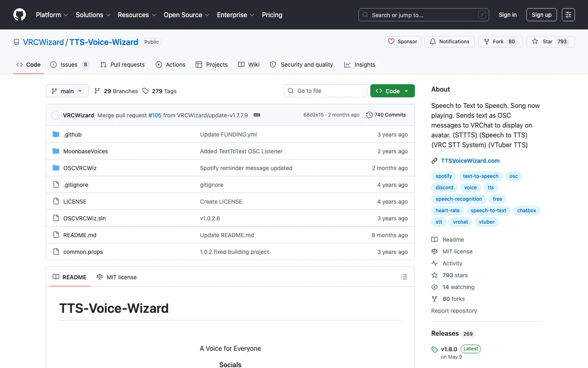Click the Sign in link
Viewport: 588px width, 368px height.
click(508, 15)
